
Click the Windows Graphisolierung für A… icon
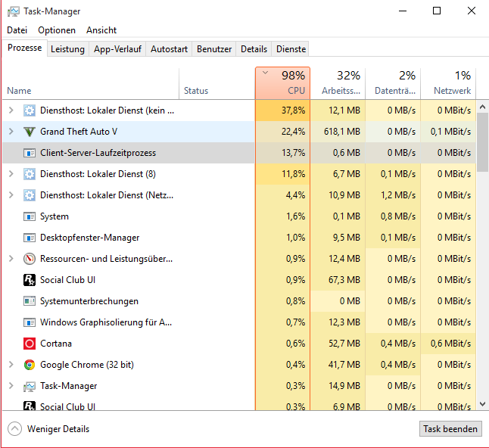coord(30,322)
